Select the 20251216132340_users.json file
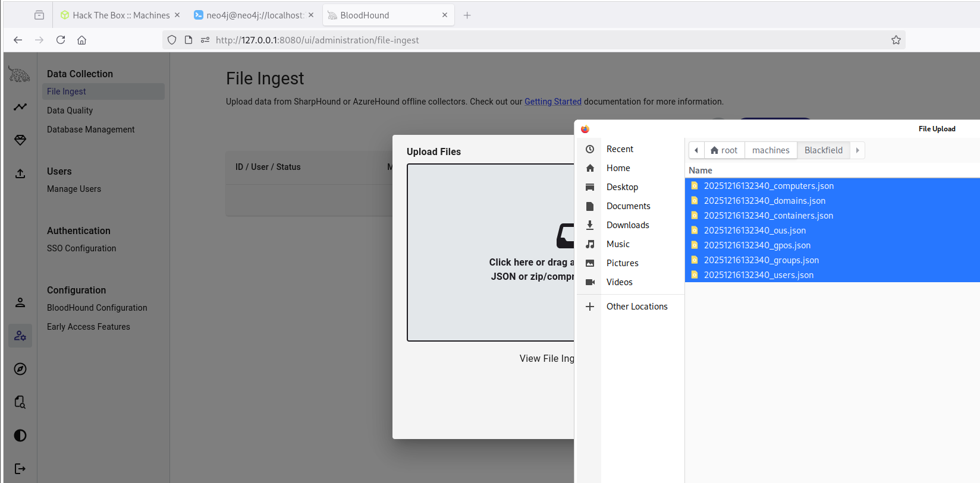This screenshot has height=483, width=980. [x=758, y=275]
